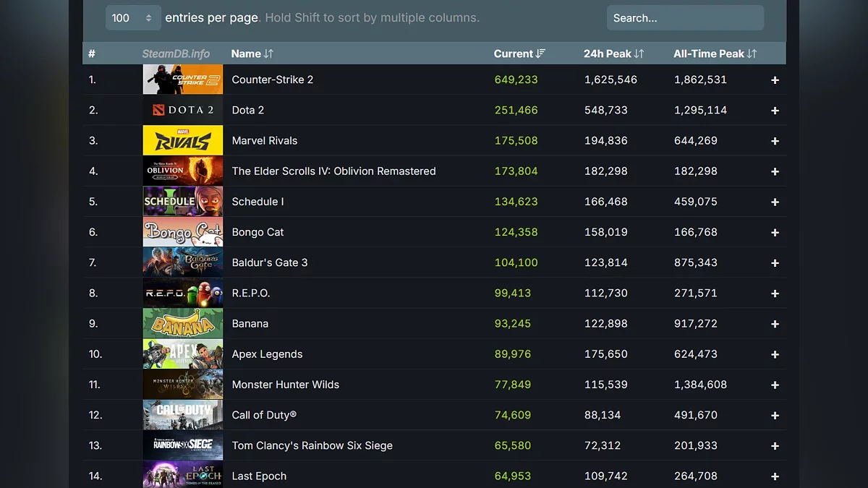Expand the Schedule I row plus icon

point(775,202)
